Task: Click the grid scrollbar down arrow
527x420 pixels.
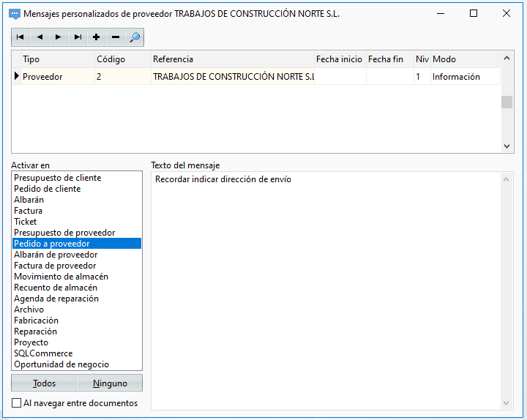Action: pos(507,146)
